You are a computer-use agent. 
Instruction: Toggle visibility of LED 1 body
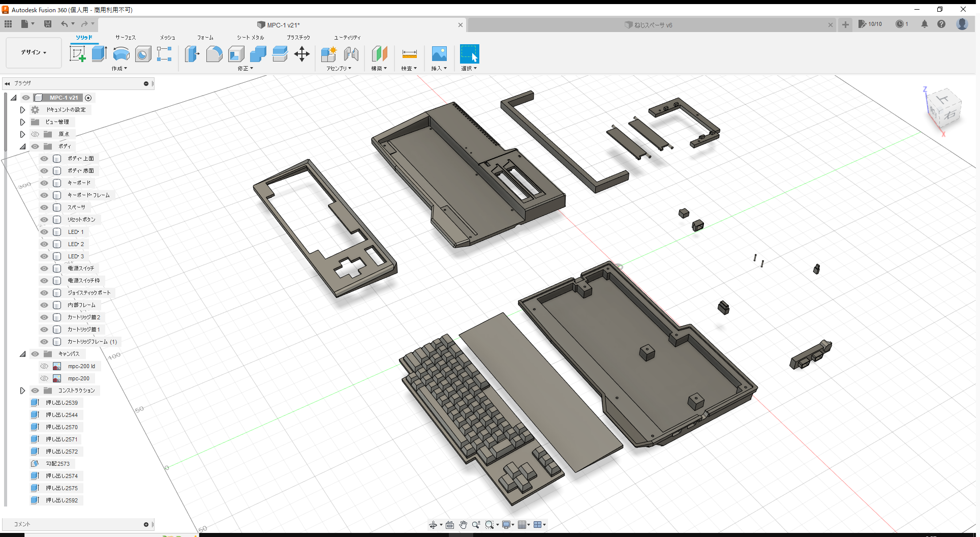click(44, 231)
